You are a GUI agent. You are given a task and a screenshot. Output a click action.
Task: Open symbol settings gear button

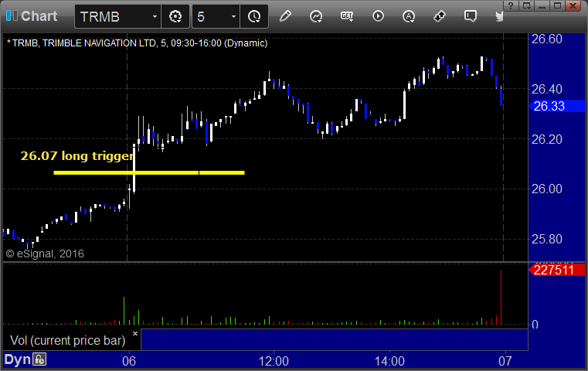click(x=175, y=16)
